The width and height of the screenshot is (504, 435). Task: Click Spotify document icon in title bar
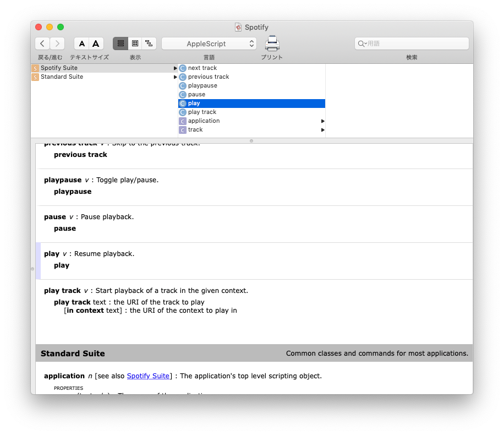tap(238, 28)
